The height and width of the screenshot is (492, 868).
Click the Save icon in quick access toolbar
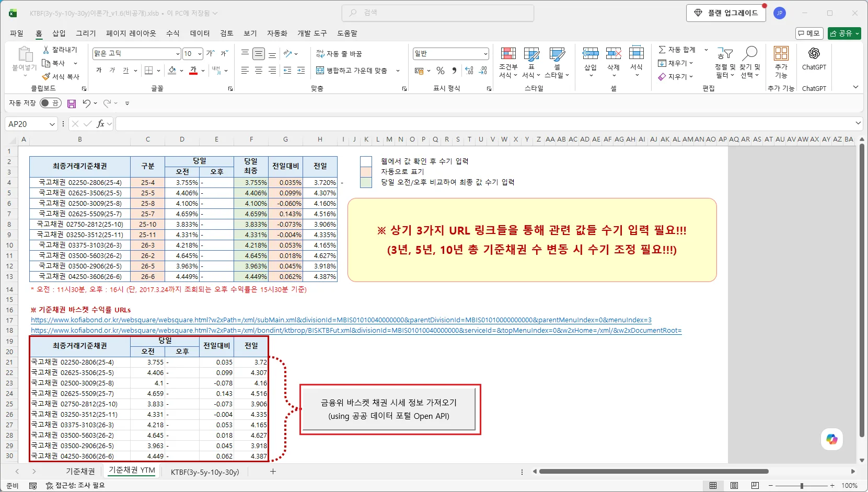72,103
